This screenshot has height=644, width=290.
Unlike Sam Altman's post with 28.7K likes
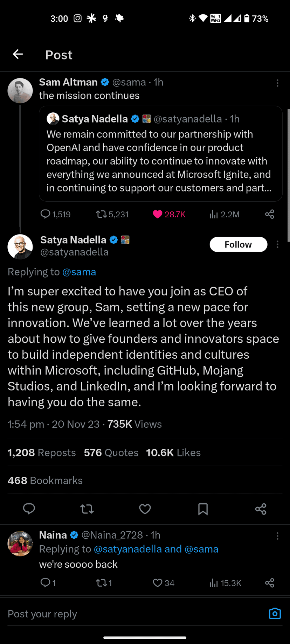tap(158, 214)
